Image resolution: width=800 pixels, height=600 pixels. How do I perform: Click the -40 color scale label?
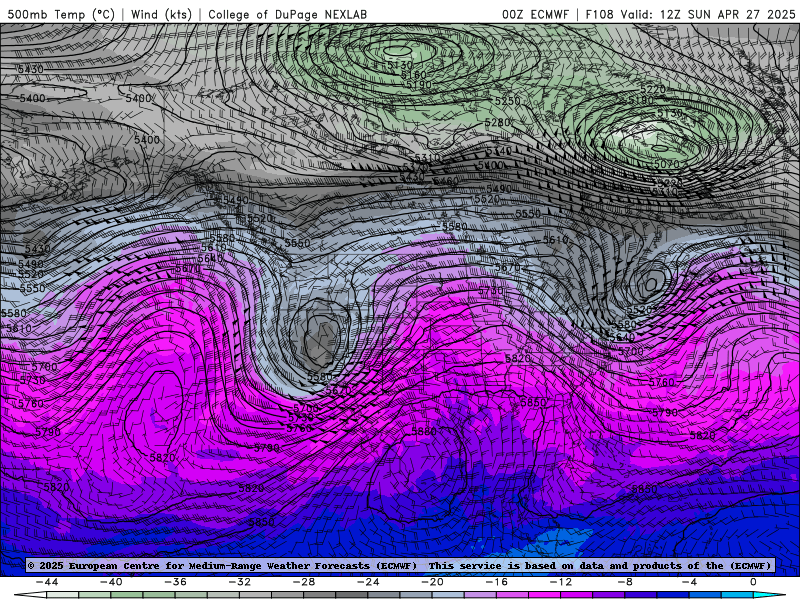point(111,582)
